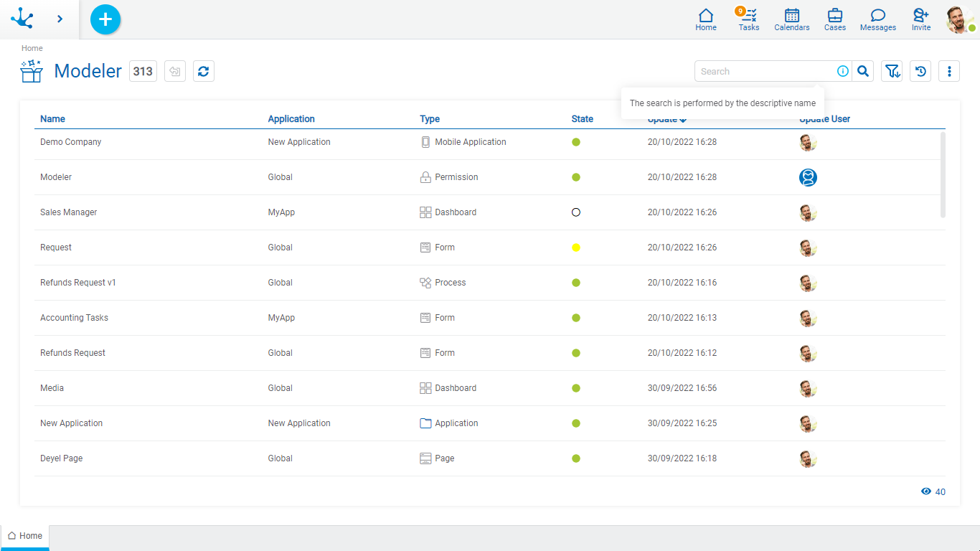Click the Deyel logo icon

22,19
